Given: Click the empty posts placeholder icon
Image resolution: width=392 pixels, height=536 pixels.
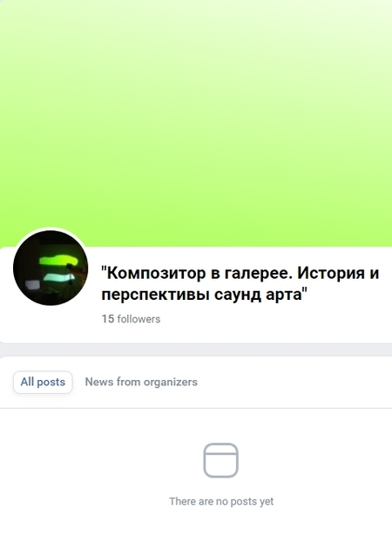Looking at the screenshot, I should 220,460.
